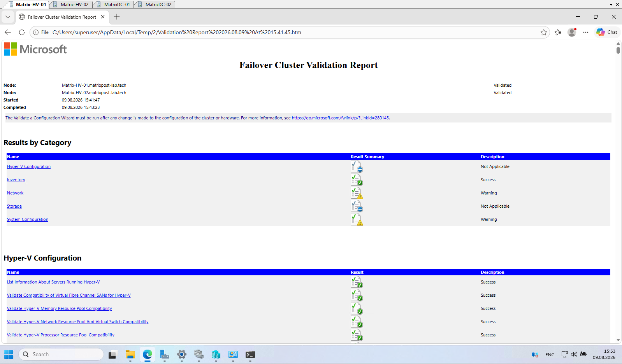The width and height of the screenshot is (622, 364).
Task: Close the Failover Cluster Validation Report tab
Action: click(x=103, y=17)
